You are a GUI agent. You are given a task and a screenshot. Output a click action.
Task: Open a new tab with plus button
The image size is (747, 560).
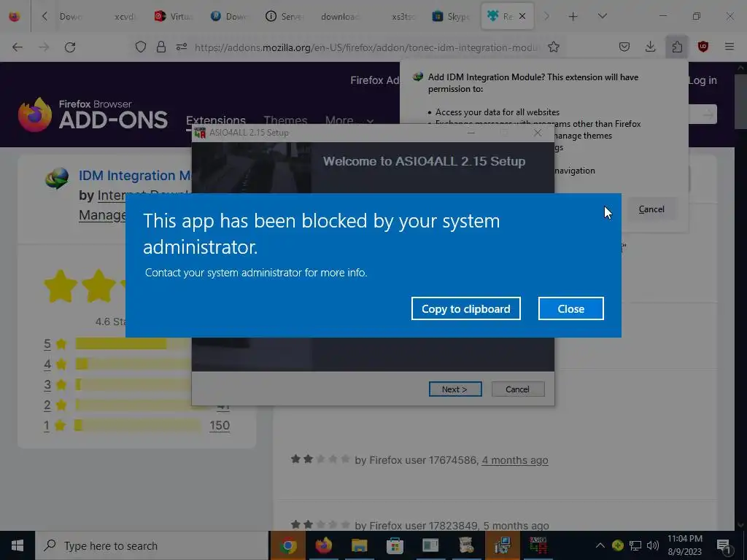[x=573, y=17]
